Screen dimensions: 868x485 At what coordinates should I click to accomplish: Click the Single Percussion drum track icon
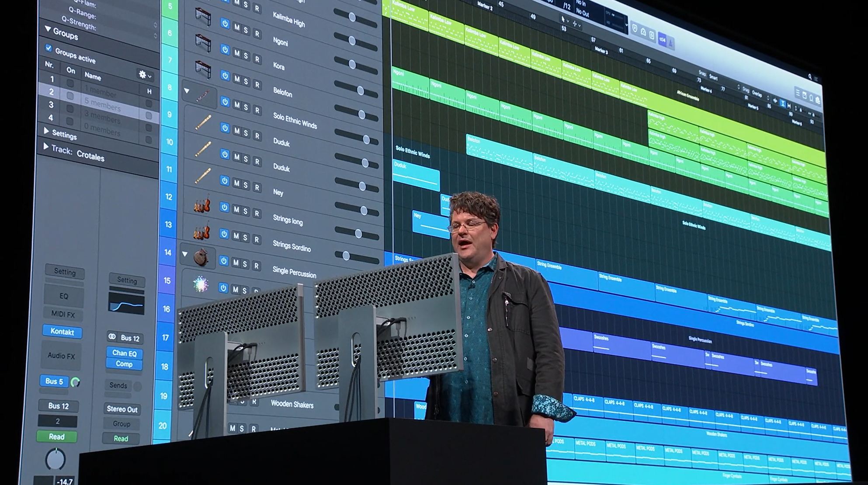point(201,257)
